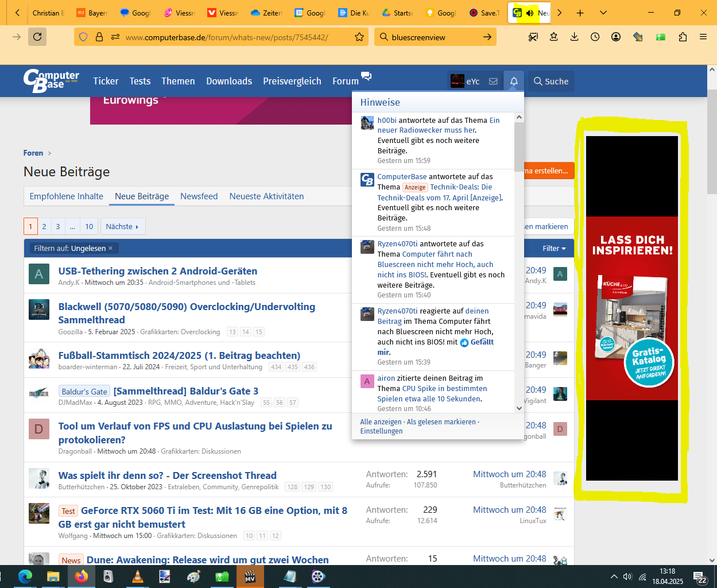717x588 pixels.
Task: Open the private messages envelope icon
Action: tap(493, 82)
